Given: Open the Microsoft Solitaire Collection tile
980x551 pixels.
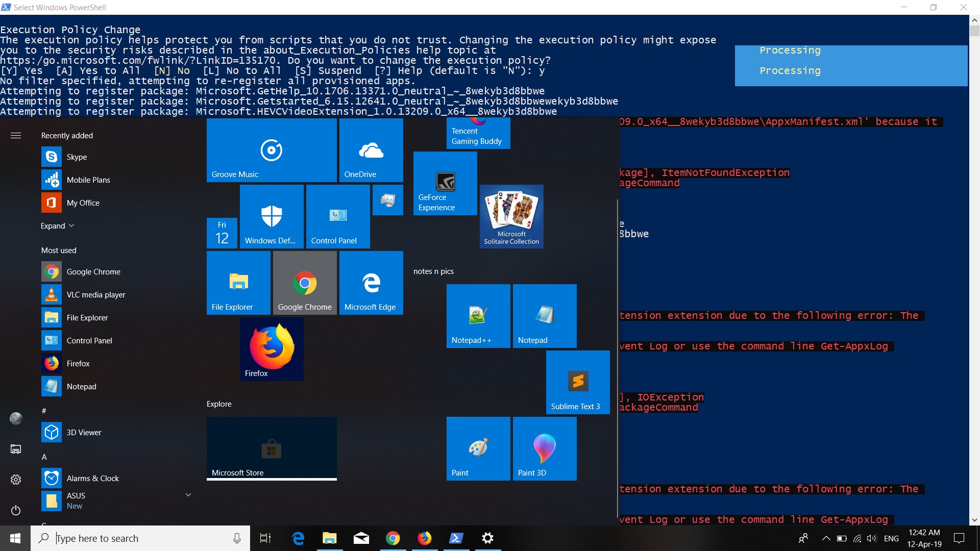Looking at the screenshot, I should tap(511, 216).
